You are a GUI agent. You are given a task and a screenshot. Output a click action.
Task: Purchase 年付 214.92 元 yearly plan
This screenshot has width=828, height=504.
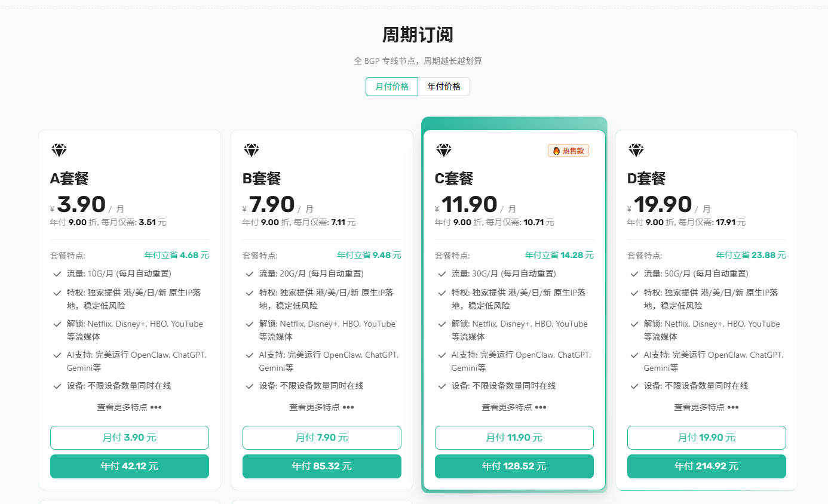tap(707, 466)
